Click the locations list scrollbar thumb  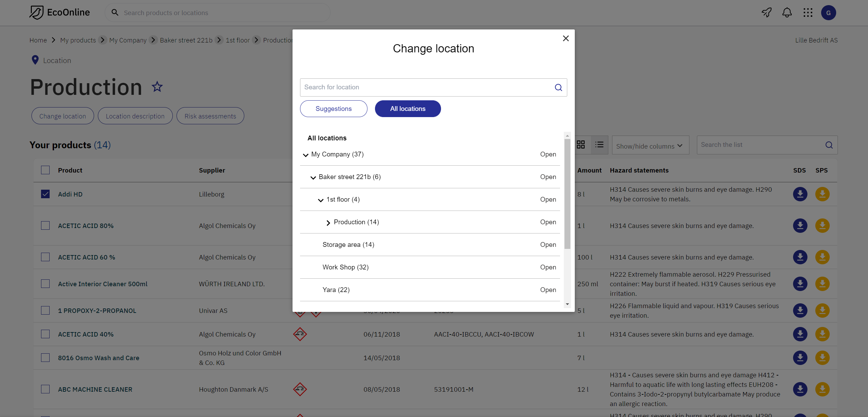pos(567,194)
